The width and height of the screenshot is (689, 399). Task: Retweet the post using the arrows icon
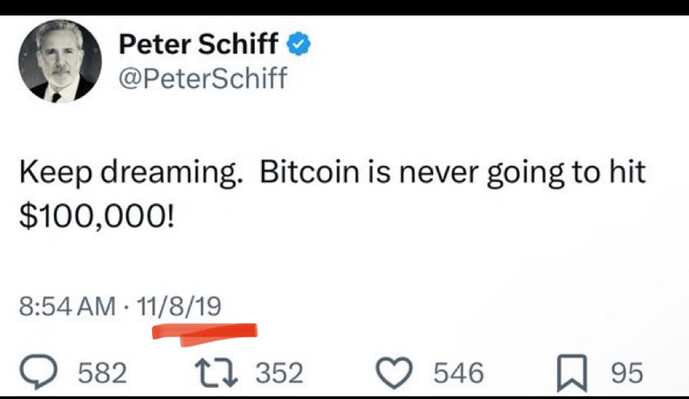point(217,373)
